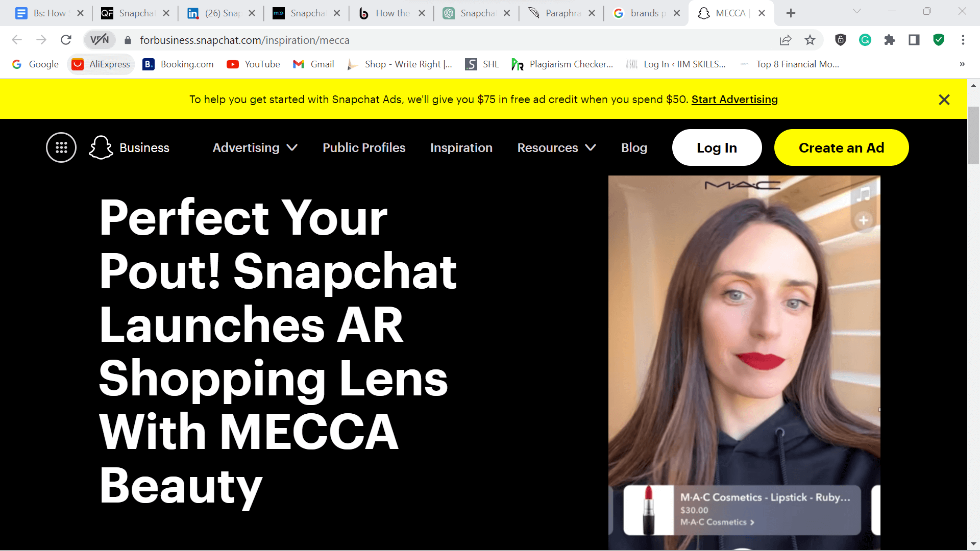Click the Grammarly extension icon
Image resolution: width=980 pixels, height=551 pixels.
(865, 40)
